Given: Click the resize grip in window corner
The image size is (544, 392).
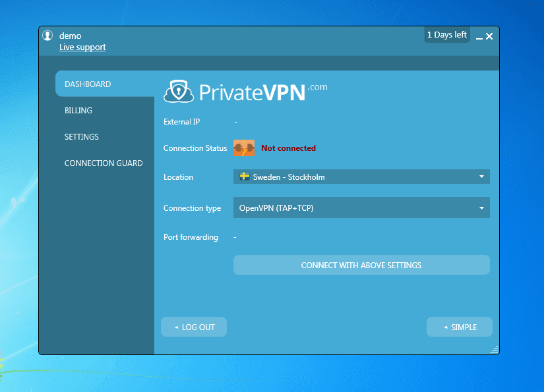Looking at the screenshot, I should point(494,350).
